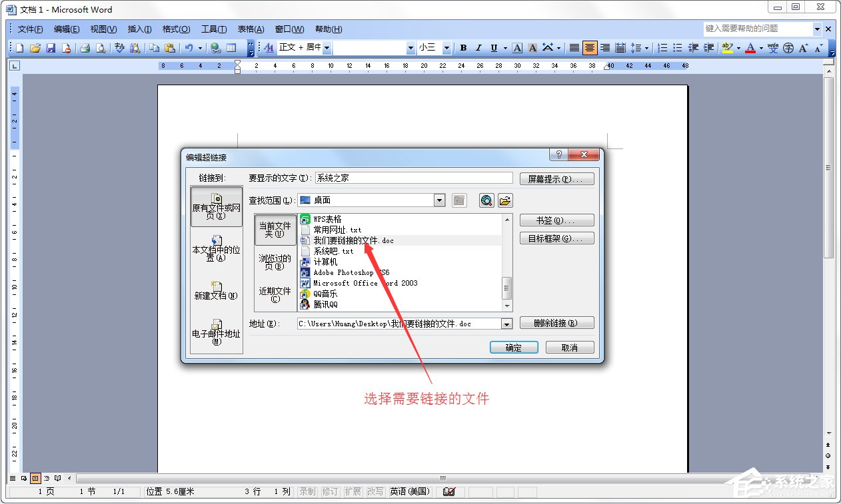This screenshot has height=504, width=841.
Task: Open the 文件(F) menu
Action: coord(30,29)
